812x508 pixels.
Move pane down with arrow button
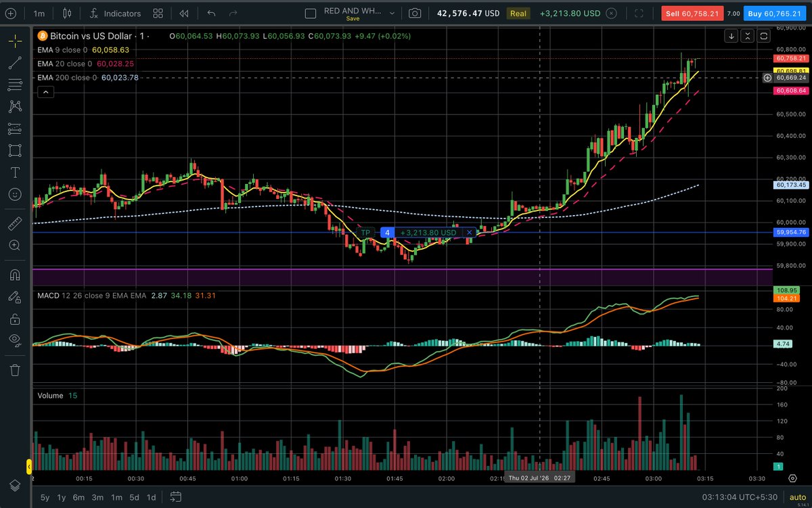tap(731, 37)
